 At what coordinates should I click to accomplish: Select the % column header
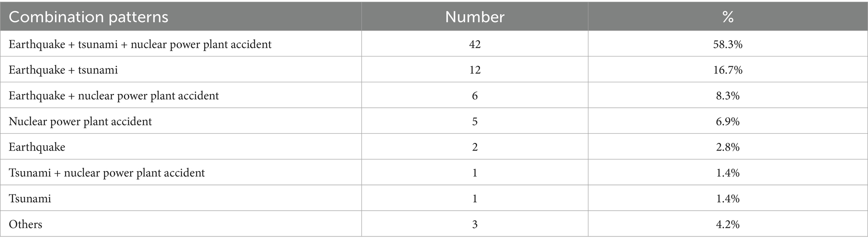tap(728, 17)
